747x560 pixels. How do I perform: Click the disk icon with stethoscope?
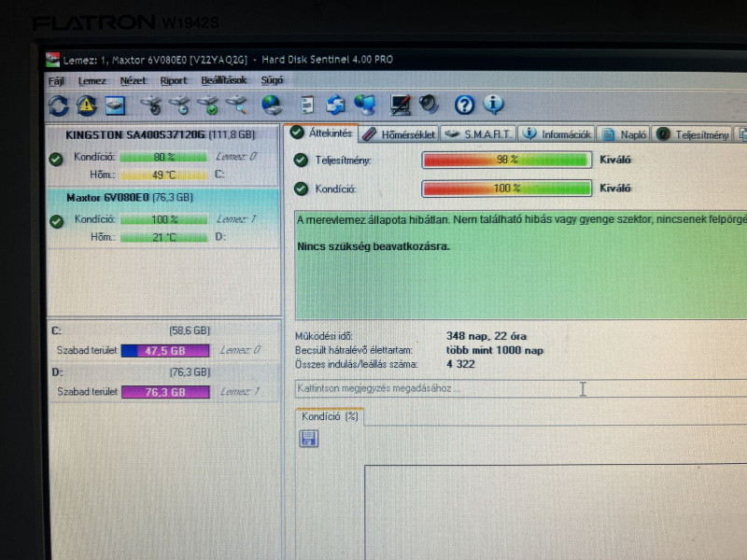pyautogui.click(x=151, y=105)
